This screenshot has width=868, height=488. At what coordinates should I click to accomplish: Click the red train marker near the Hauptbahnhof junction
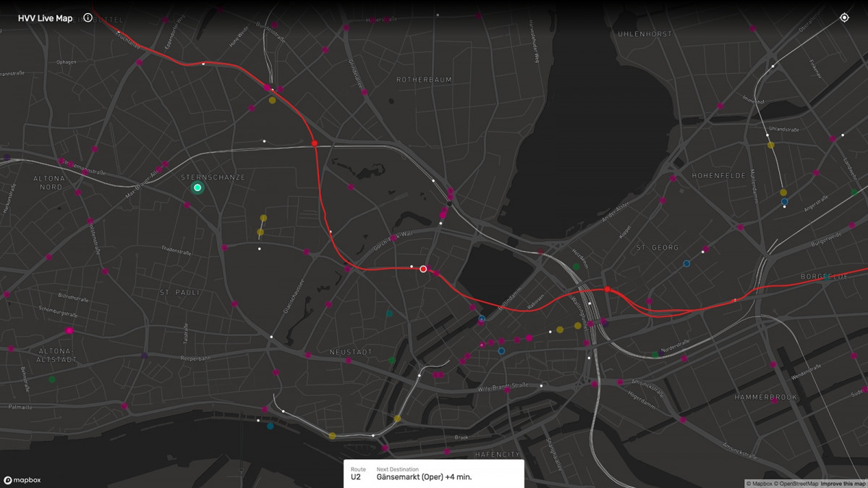[x=606, y=287]
